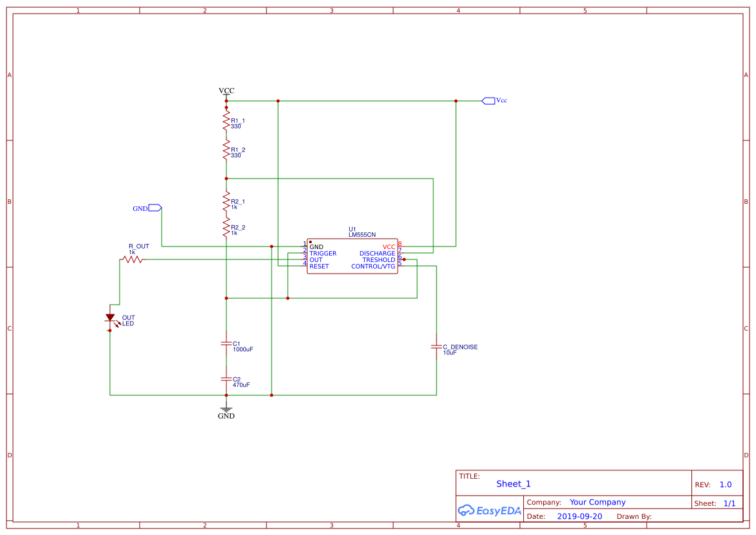
Task: Select the date 2019-09-20 field
Action: [579, 516]
